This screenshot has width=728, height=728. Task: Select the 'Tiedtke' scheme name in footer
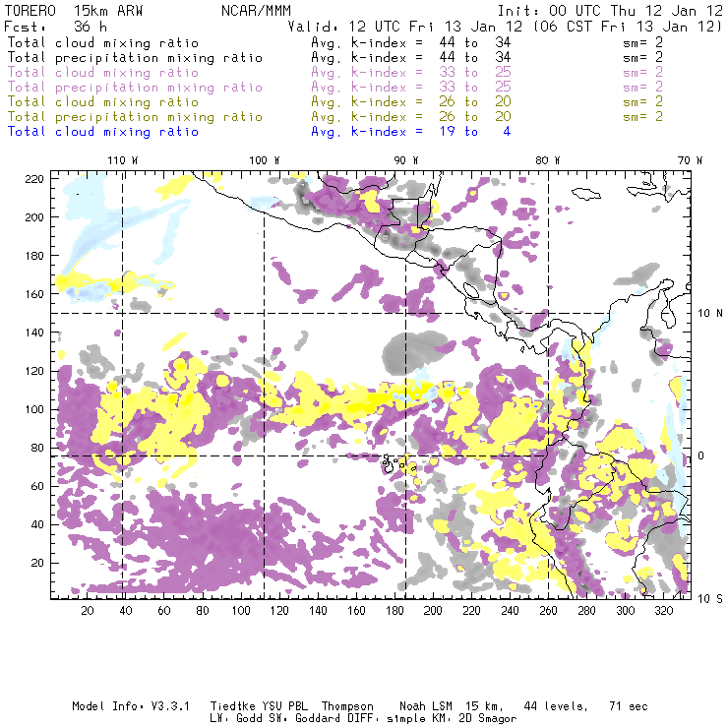(233, 706)
